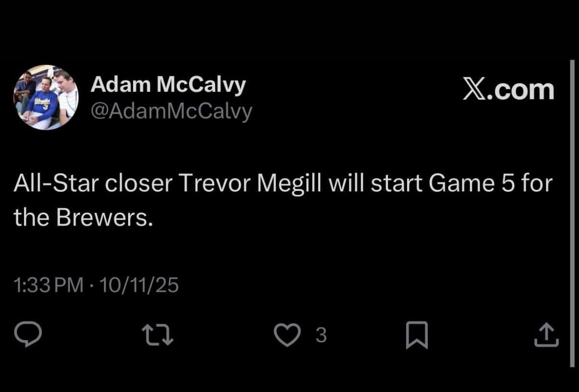Image resolution: width=579 pixels, height=392 pixels.
Task: Tap the share upload icon
Action: pyautogui.click(x=546, y=335)
